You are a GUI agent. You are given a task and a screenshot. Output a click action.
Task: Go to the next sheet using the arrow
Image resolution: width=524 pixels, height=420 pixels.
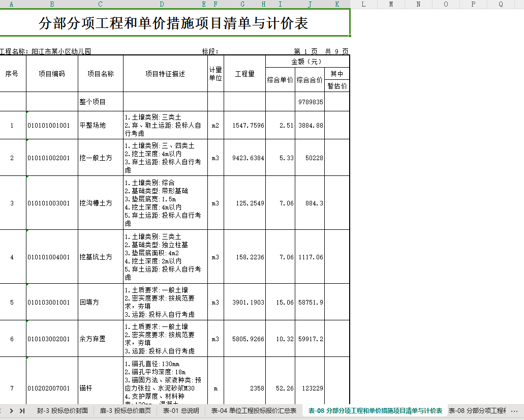tap(11, 411)
